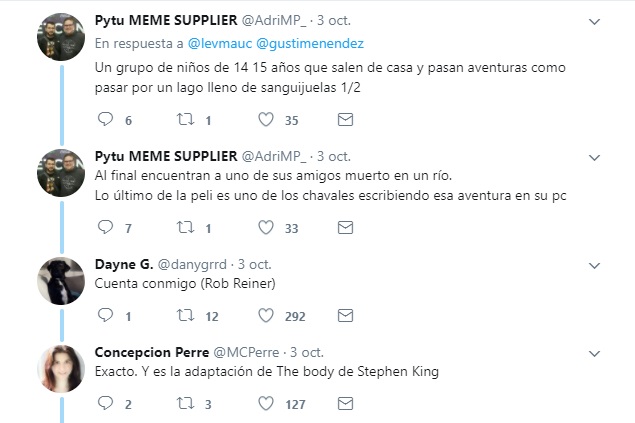
Task: Share Concepcion Perre's tweet by message
Action: [345, 403]
